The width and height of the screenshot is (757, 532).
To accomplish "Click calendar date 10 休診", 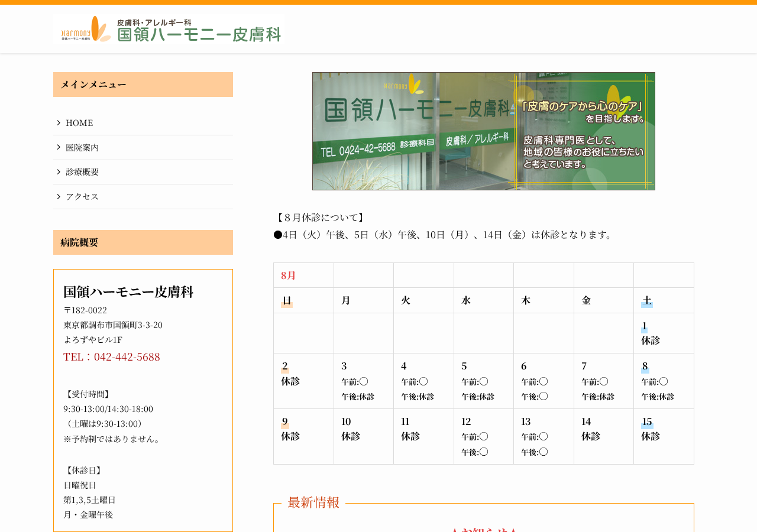I will [x=364, y=437].
